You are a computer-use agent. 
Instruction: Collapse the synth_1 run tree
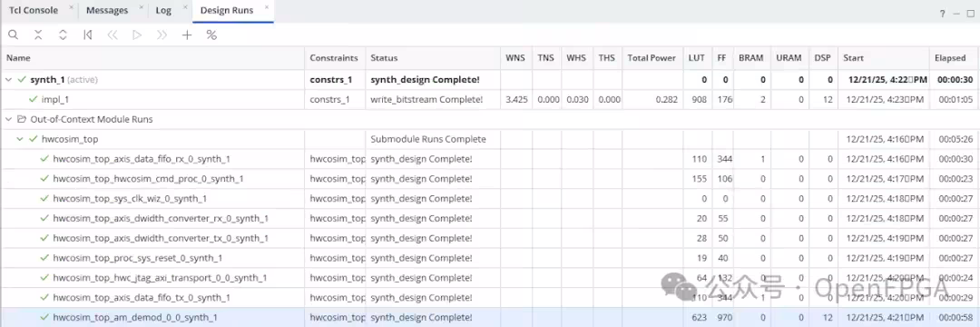(x=9, y=80)
